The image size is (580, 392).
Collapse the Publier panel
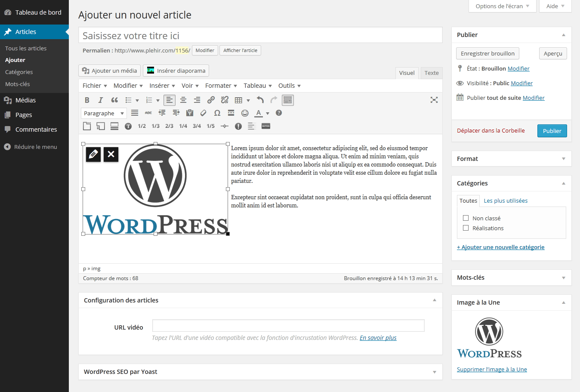pos(564,35)
